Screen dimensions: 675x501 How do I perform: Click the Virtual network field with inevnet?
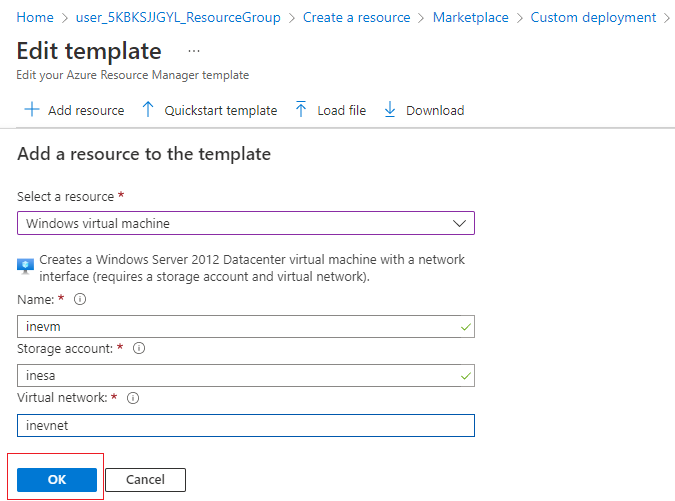245,425
